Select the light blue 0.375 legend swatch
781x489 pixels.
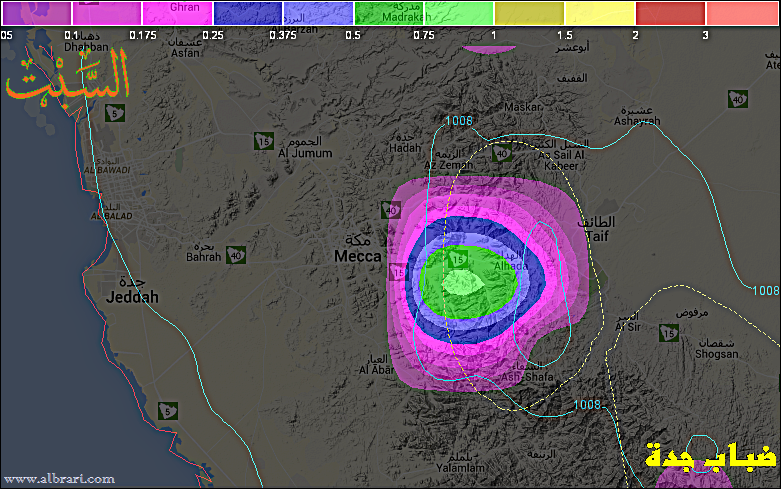(318, 13)
